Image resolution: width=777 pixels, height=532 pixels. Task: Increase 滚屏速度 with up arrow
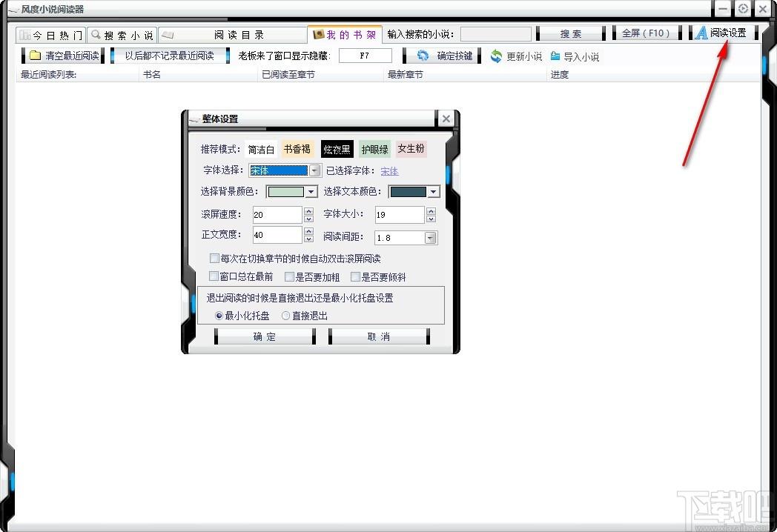(308, 210)
